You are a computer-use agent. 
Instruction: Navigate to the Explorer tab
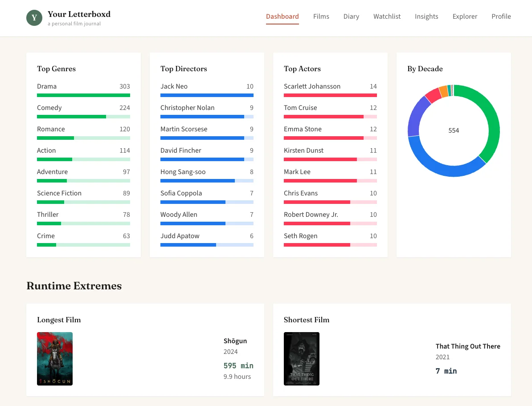pos(465,16)
